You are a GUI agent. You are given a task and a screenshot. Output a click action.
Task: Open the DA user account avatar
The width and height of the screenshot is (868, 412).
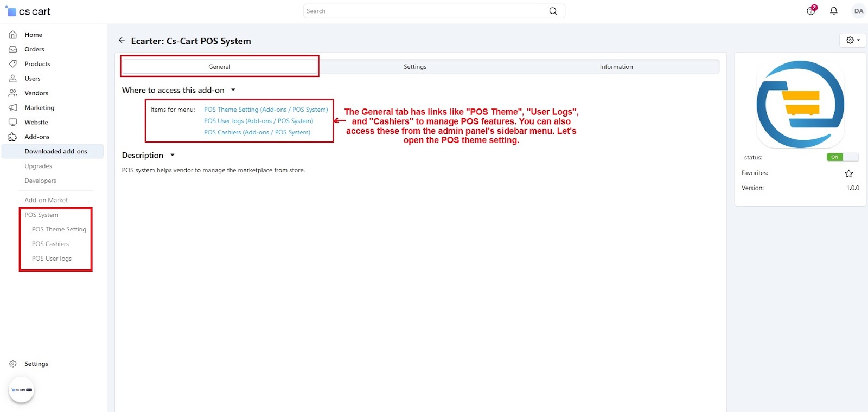(x=858, y=11)
